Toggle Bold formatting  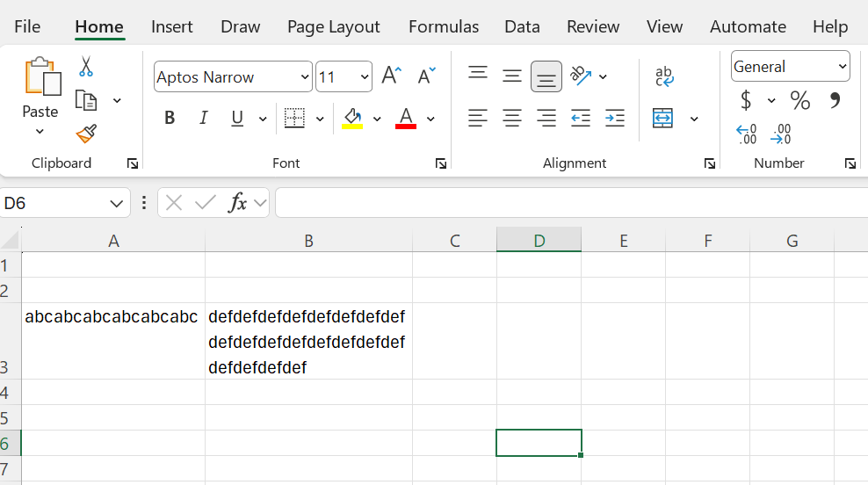[x=170, y=118]
